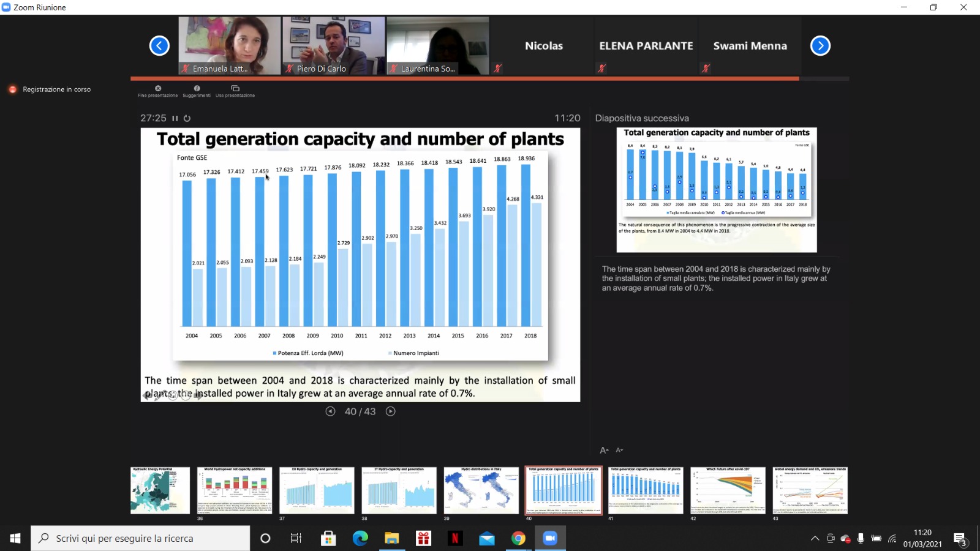
Task: Select Emanuela's video tile
Action: tap(230, 46)
